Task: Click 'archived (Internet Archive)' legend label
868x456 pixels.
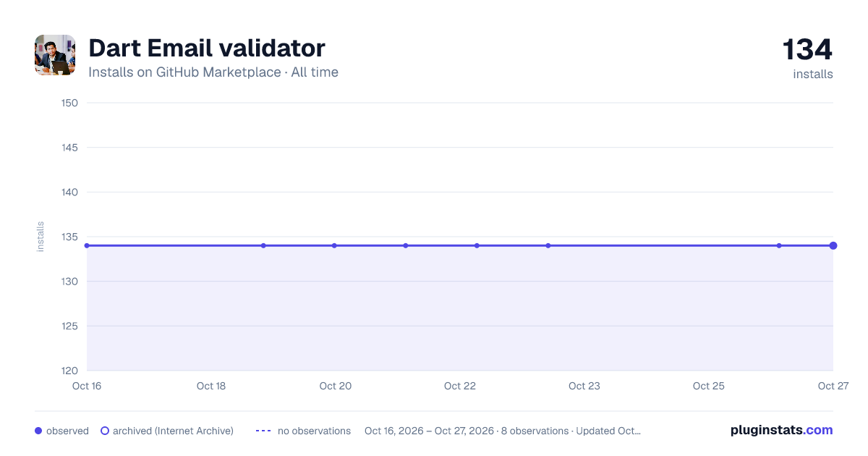Action: (x=173, y=431)
